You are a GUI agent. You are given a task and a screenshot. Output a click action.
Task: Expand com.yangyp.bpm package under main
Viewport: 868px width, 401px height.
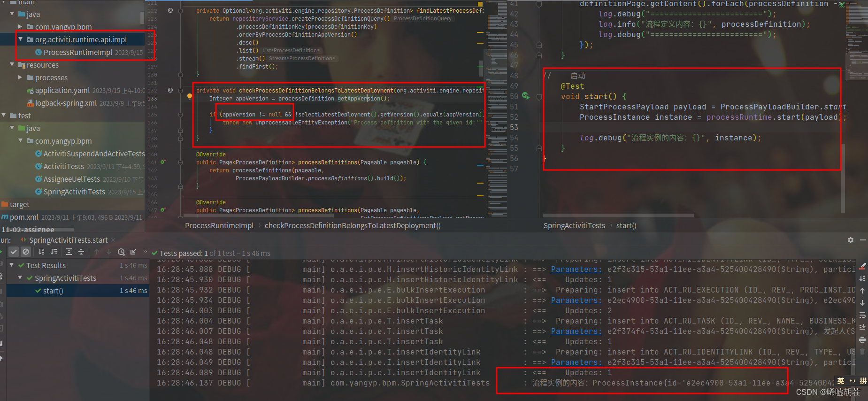click(x=20, y=27)
